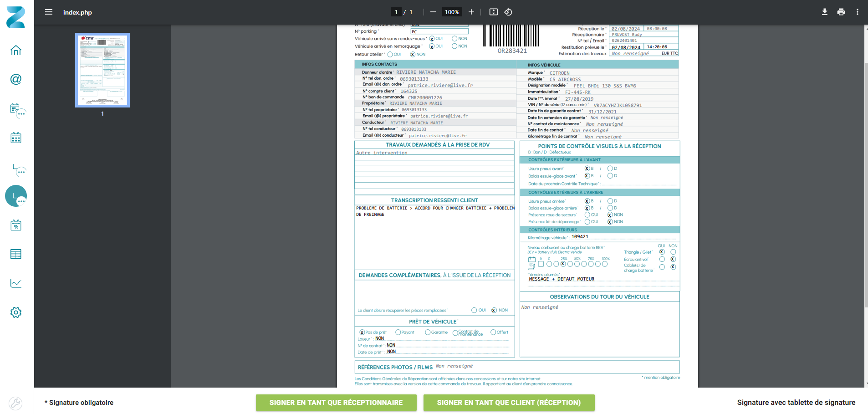Screen dimensions: 868x414
Task: Select NON for retour atelier
Action: click(x=413, y=54)
